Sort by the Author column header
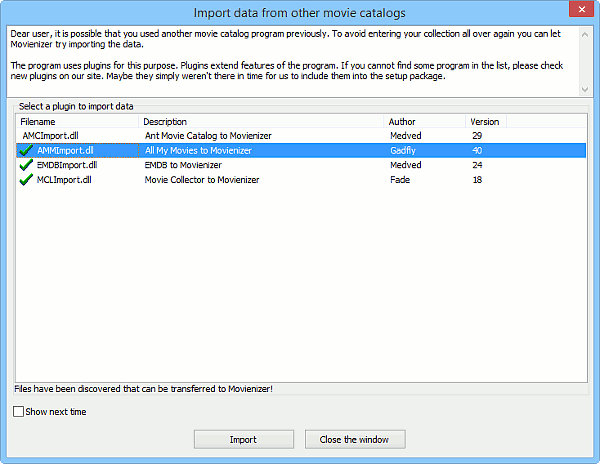The width and height of the screenshot is (600, 464). 424,122
